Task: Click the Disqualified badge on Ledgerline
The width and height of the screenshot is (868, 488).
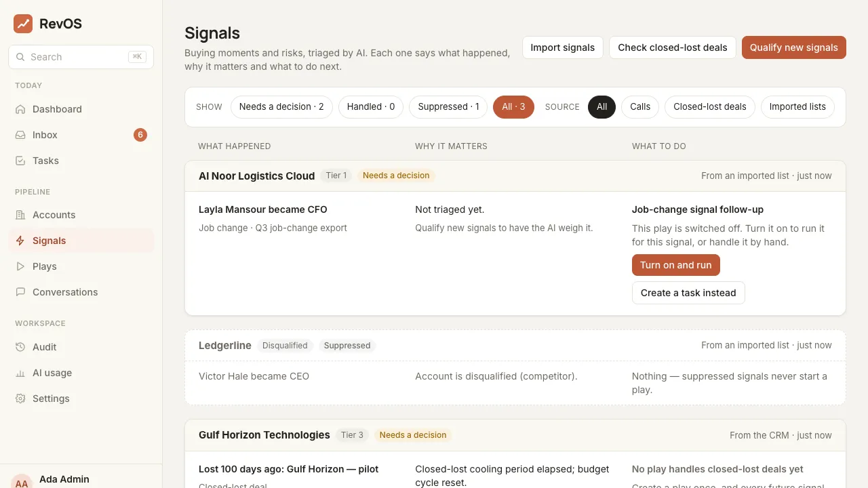Action: tap(285, 346)
